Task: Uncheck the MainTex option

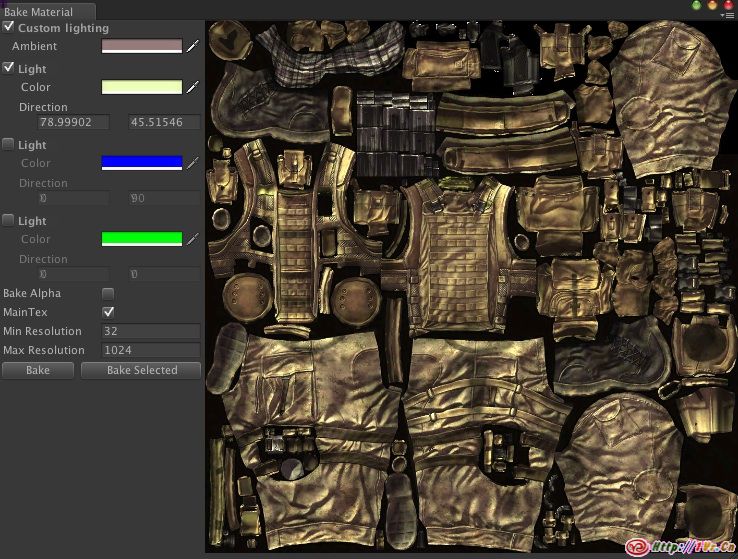Action: pos(108,312)
